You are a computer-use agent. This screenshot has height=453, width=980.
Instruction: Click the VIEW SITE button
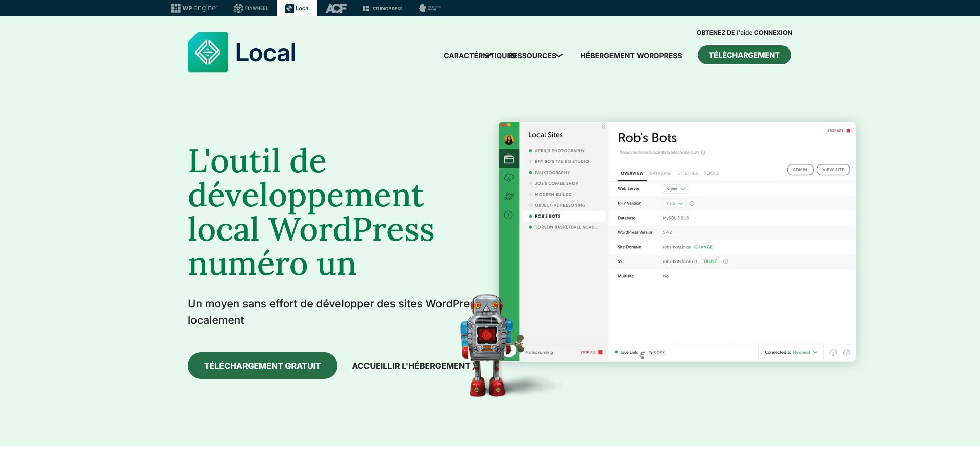point(833,170)
